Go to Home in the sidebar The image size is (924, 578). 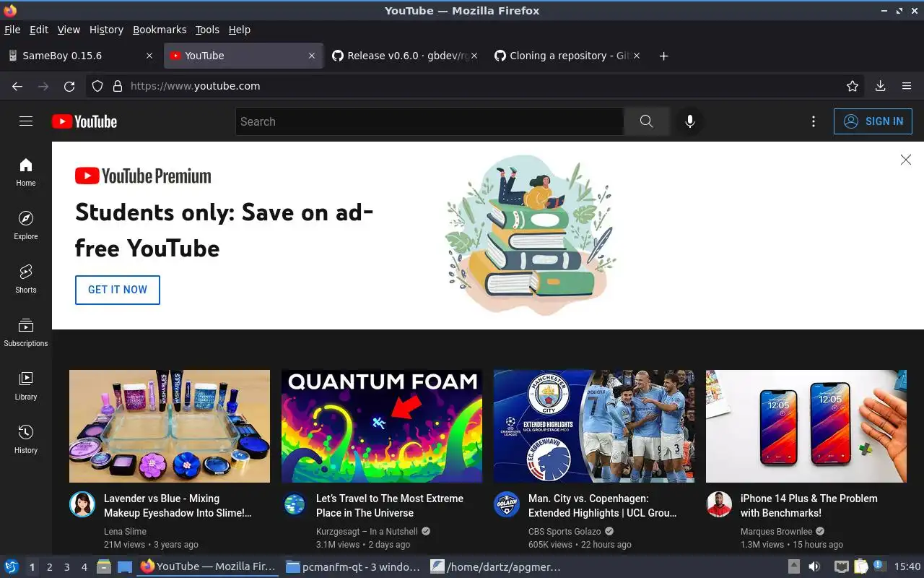click(x=26, y=172)
